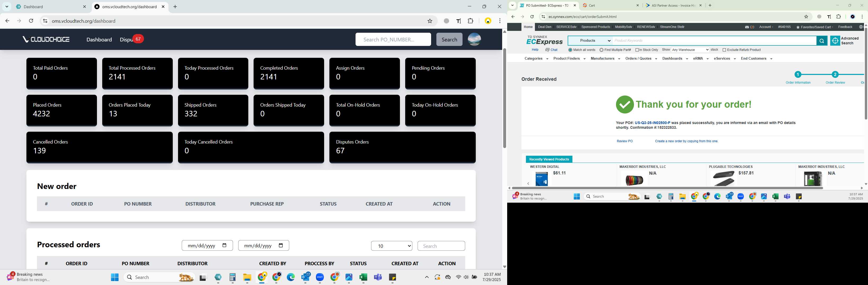Reload the oms.vcloudtech.org dashboard page
This screenshot has width=868, height=285.
pos(31,21)
